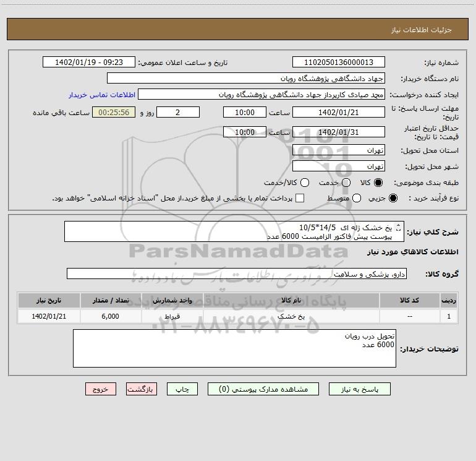Click the نام دستگاه خریدار field
Image resolution: width=476 pixels, height=461 pixels.
[246, 79]
